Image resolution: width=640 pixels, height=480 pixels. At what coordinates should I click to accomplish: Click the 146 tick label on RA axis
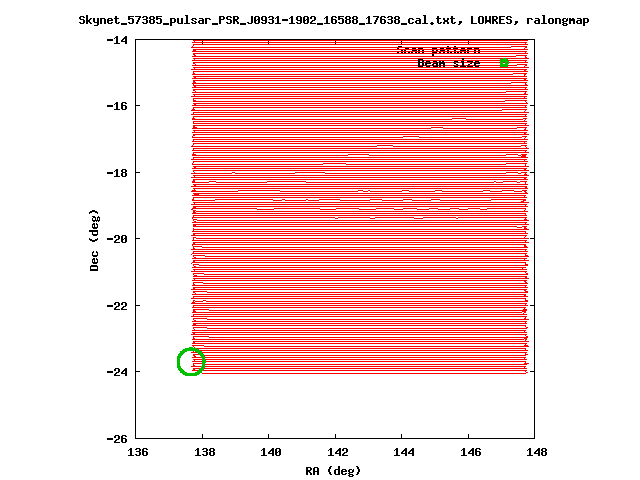coord(471,452)
